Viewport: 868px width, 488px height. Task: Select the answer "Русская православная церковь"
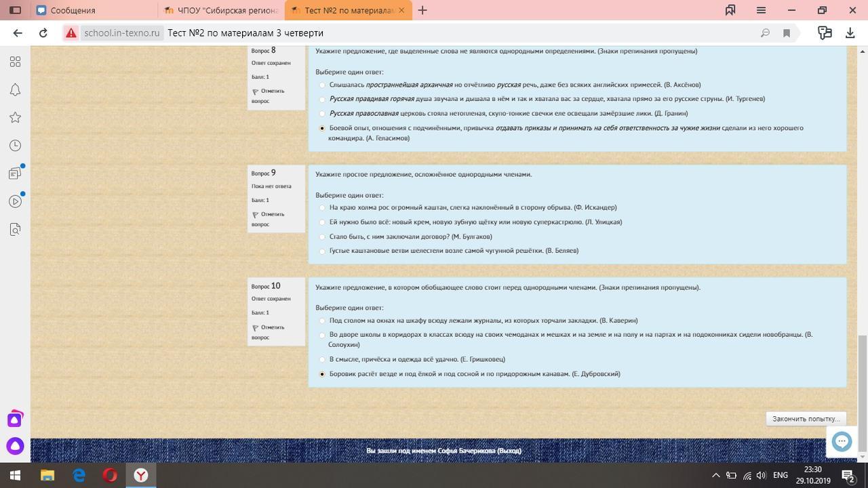pos(322,113)
